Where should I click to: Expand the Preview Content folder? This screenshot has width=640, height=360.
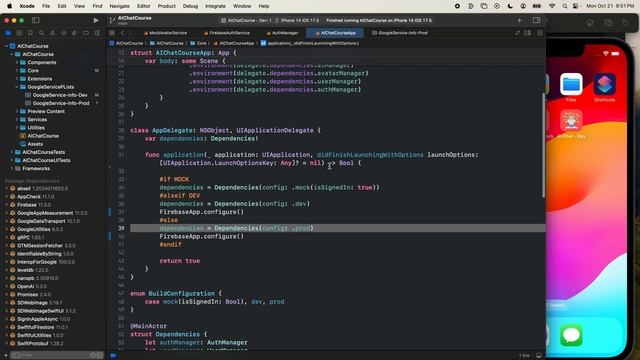point(17,111)
